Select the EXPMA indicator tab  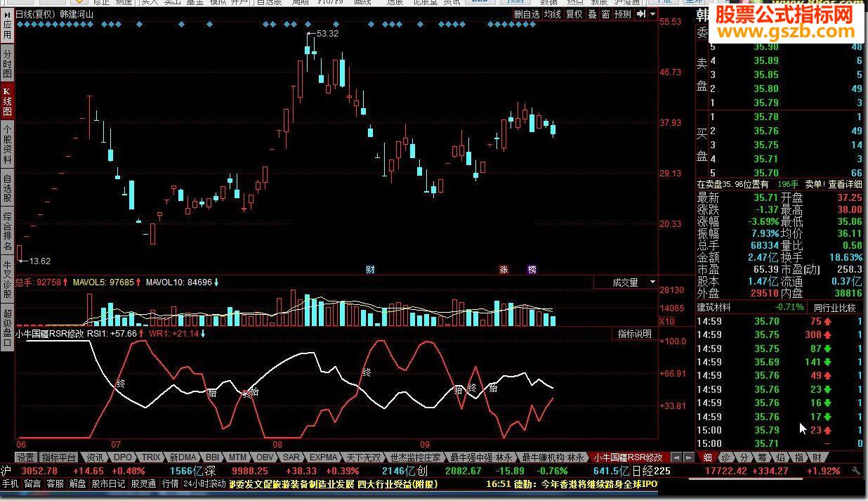(324, 457)
